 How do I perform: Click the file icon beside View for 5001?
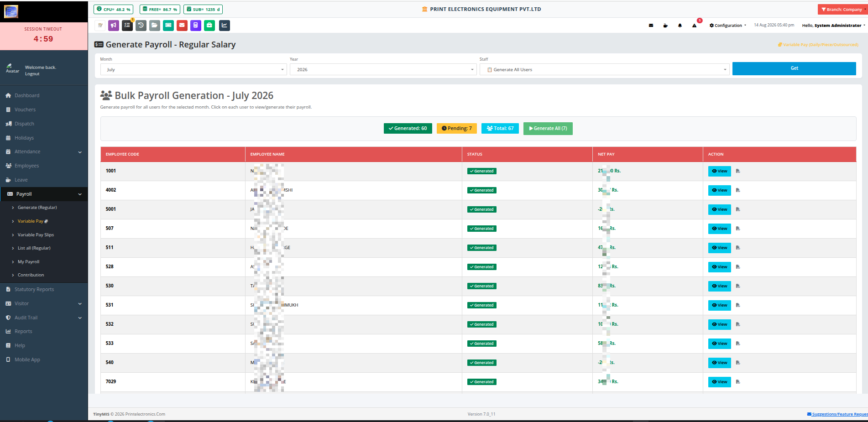click(x=738, y=209)
